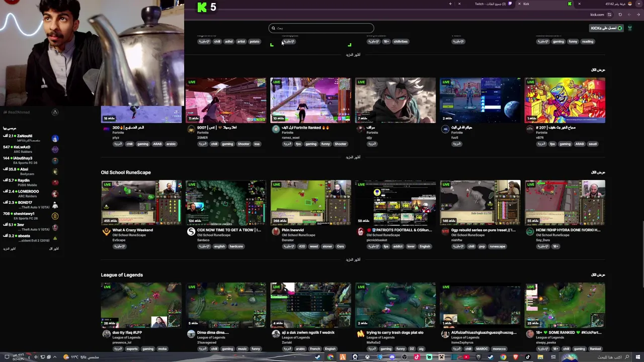644x362 pixels.
Task: Open 3mr's avatar in recommended list
Action: click(55, 227)
